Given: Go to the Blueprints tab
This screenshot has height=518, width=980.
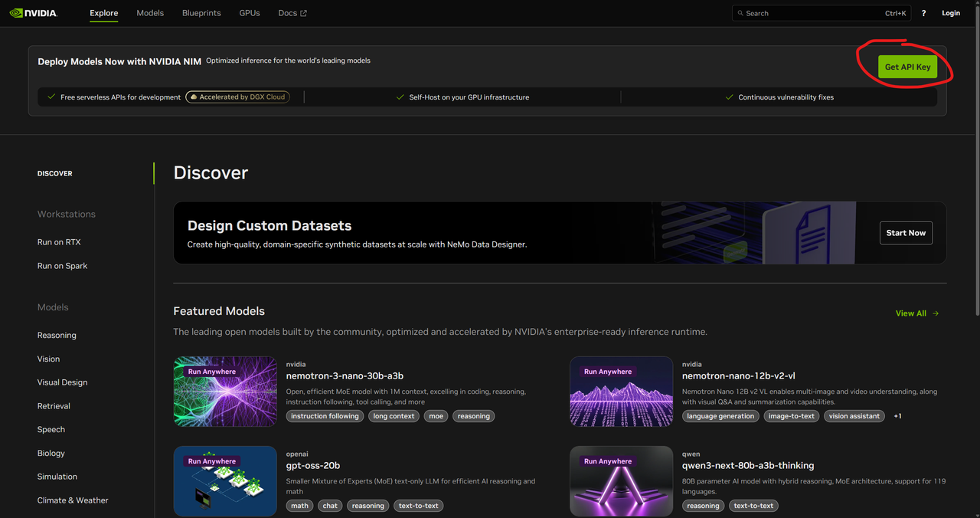Looking at the screenshot, I should click(x=201, y=13).
